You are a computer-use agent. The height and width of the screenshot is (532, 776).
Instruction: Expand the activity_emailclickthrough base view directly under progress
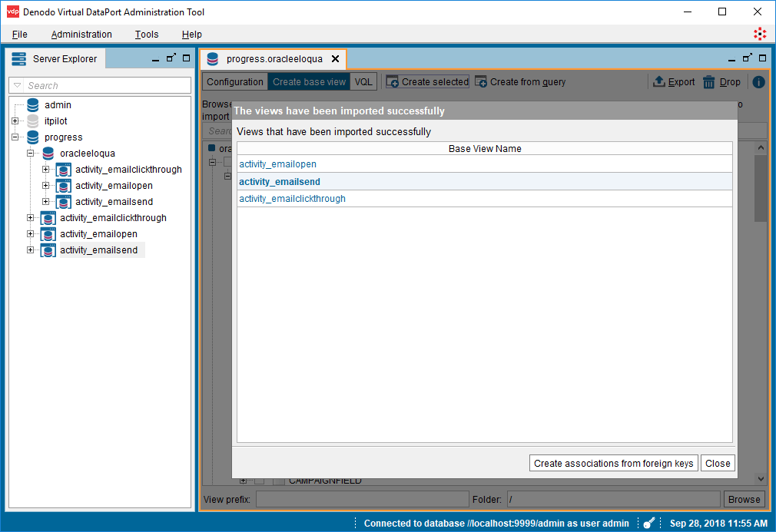click(31, 218)
